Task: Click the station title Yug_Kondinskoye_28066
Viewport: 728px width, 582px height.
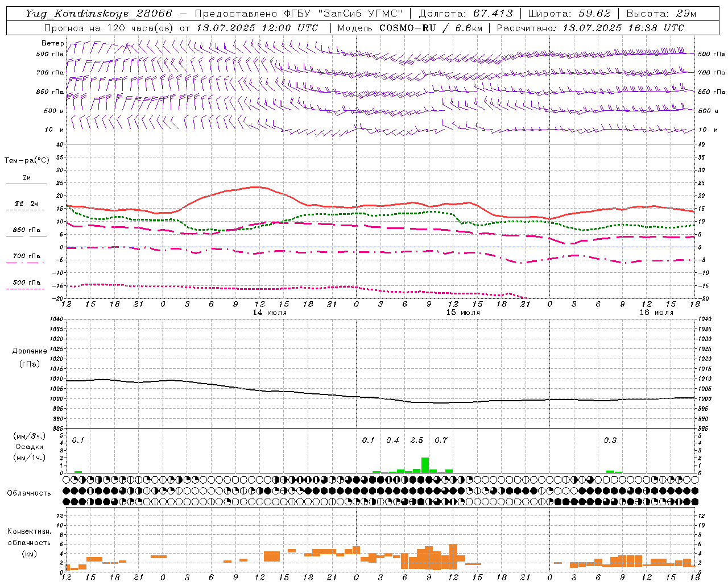Action: coord(98,14)
